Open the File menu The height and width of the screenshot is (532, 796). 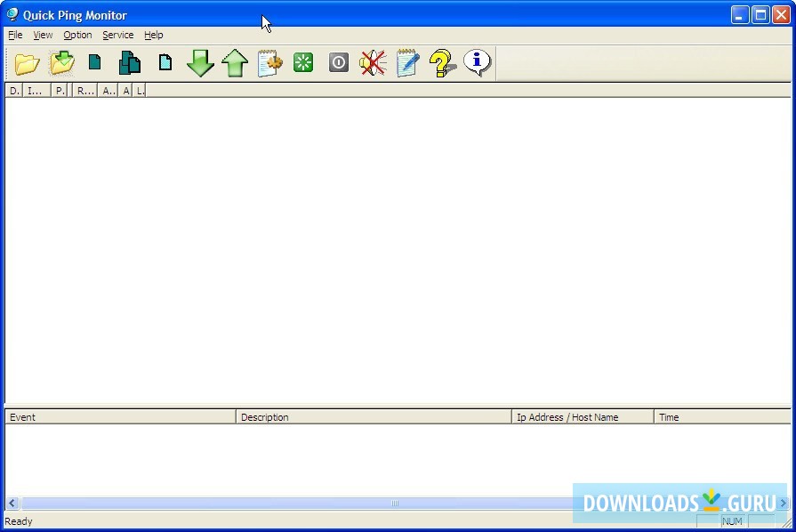click(15, 35)
